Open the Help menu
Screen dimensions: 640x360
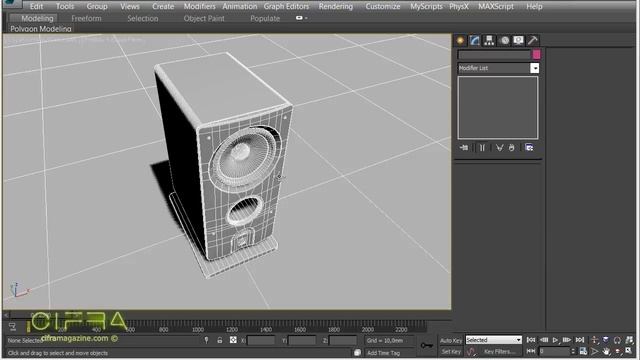click(x=534, y=7)
